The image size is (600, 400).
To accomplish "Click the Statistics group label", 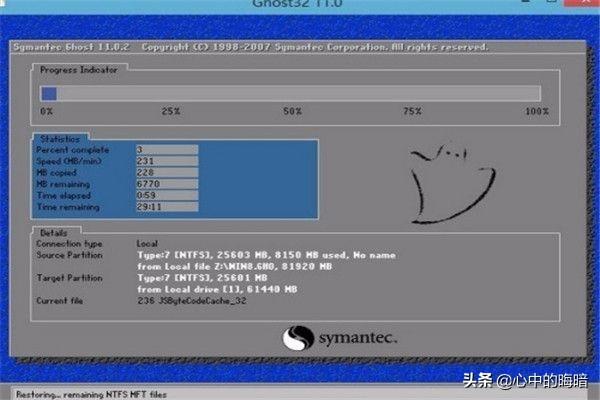I will (x=60, y=139).
